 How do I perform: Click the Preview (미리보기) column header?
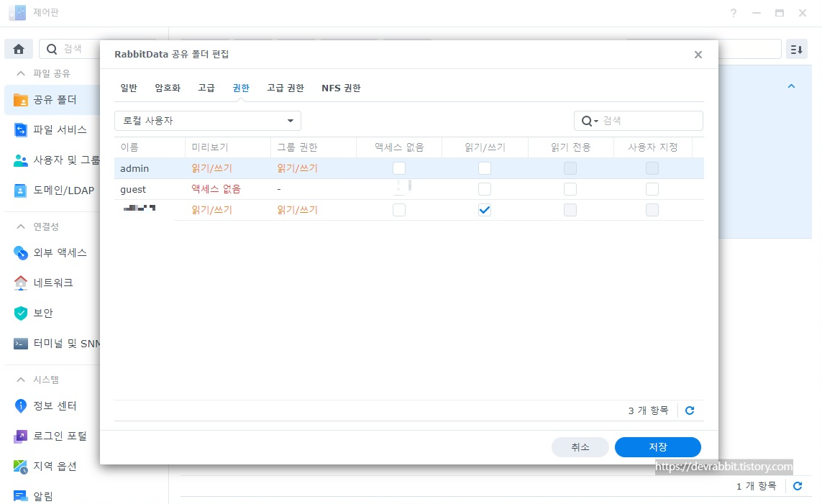(x=227, y=147)
